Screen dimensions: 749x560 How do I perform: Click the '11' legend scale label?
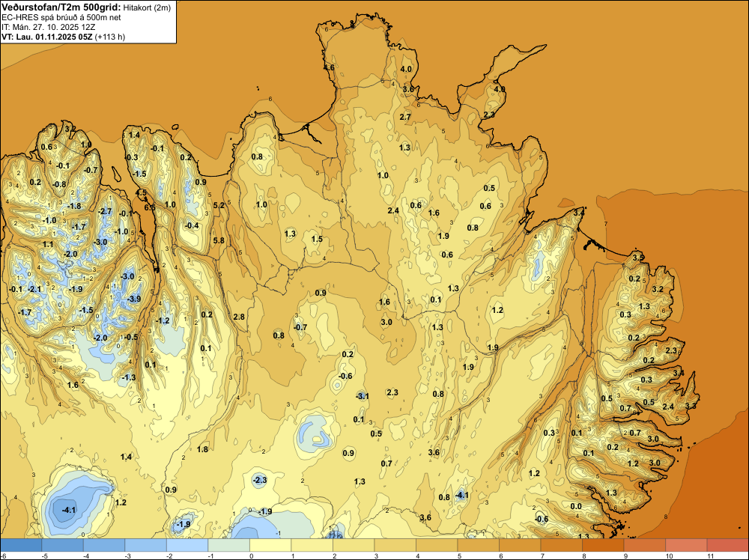click(x=711, y=556)
